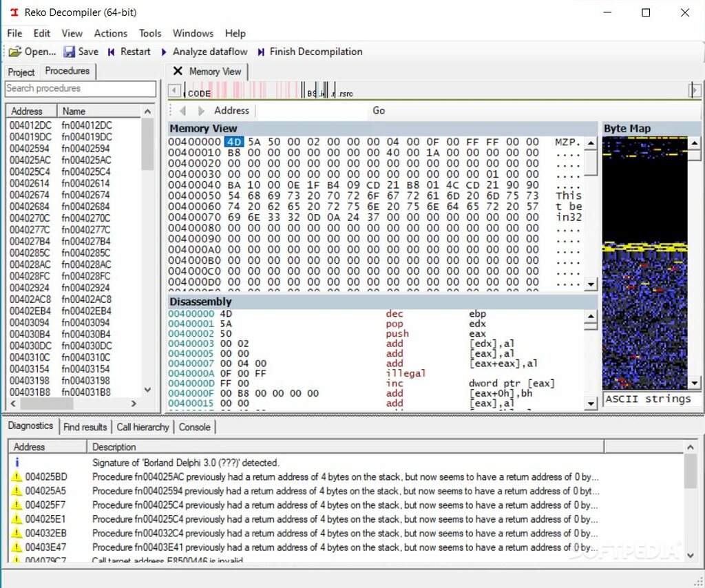The image size is (705, 588).
Task: Click the Address navigation text box
Action: coord(312,111)
